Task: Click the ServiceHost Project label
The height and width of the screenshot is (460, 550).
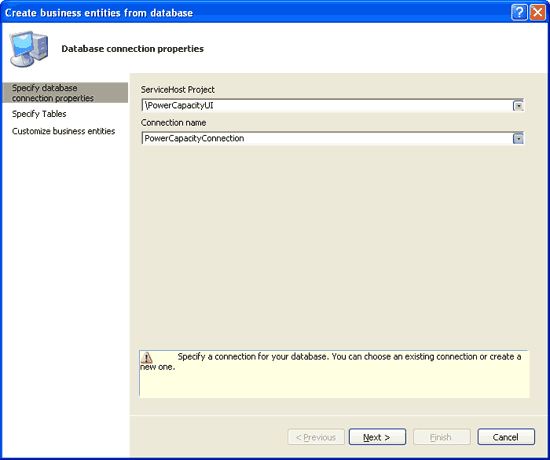Action: click(x=178, y=90)
